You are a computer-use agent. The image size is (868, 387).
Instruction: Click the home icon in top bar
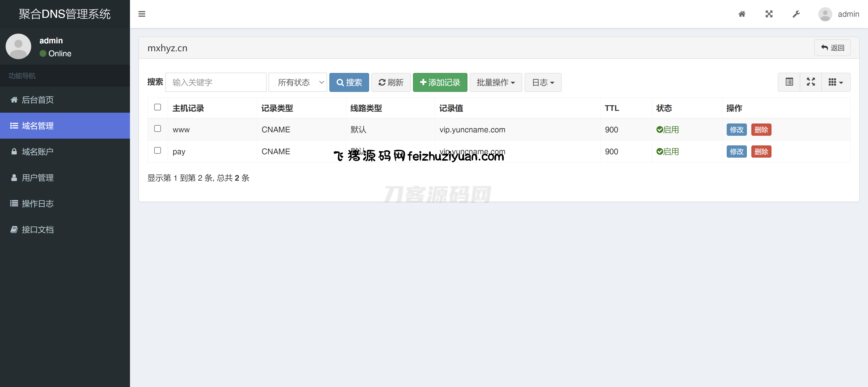pos(742,14)
